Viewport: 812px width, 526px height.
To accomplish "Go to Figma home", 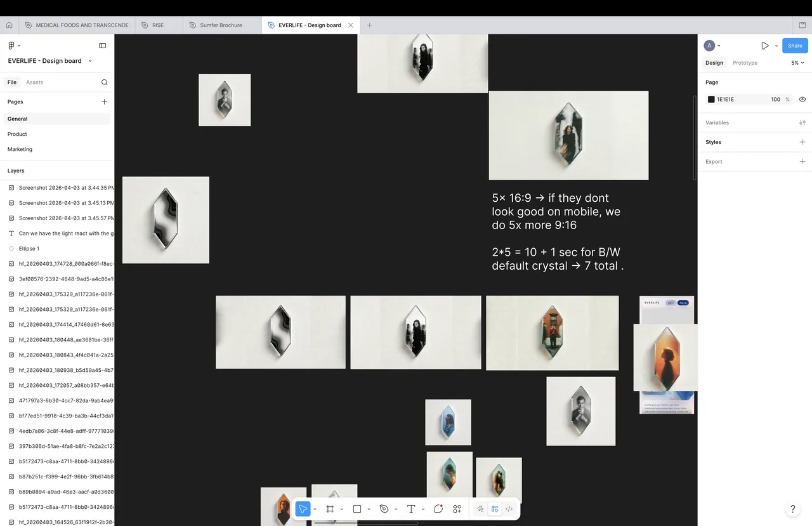I will pos(9,25).
